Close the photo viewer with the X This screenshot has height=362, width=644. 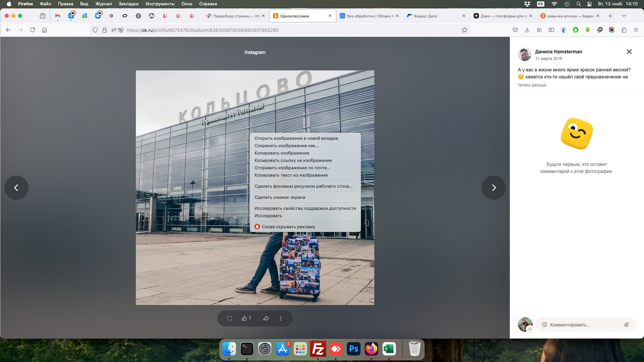pos(629,52)
